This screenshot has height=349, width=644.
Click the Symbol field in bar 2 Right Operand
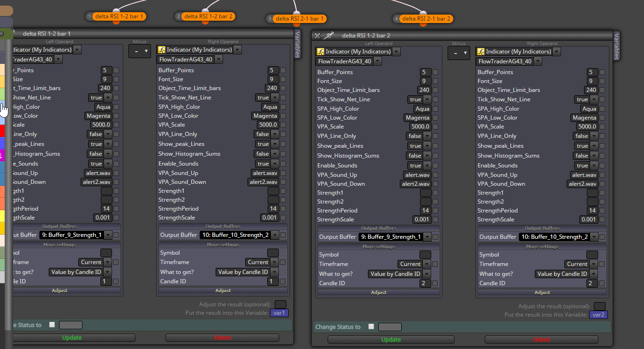[x=592, y=255]
